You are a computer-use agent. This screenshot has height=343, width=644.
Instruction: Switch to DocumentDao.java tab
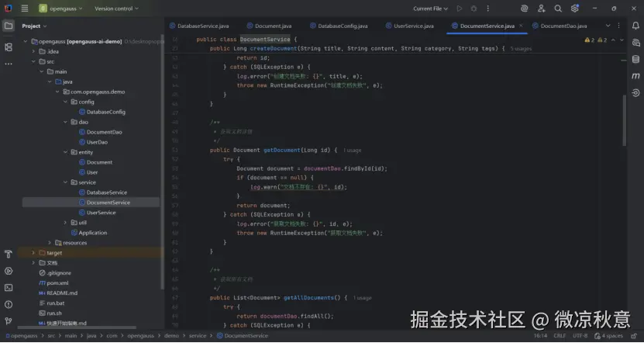[x=560, y=26]
